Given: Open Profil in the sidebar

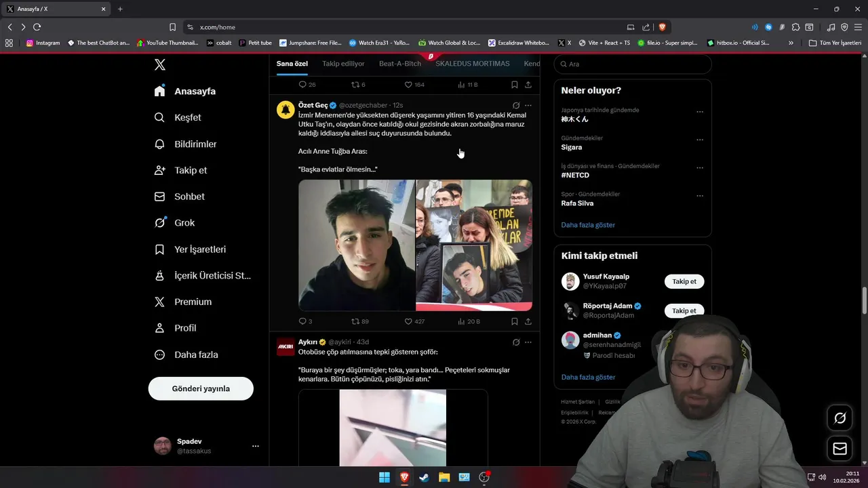Looking at the screenshot, I should pyautogui.click(x=176, y=328).
